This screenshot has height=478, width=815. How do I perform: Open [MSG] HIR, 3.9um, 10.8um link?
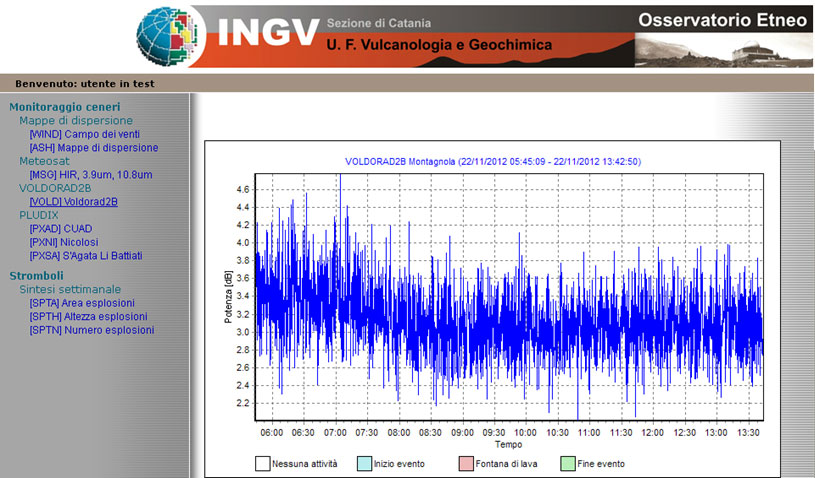[x=91, y=175]
